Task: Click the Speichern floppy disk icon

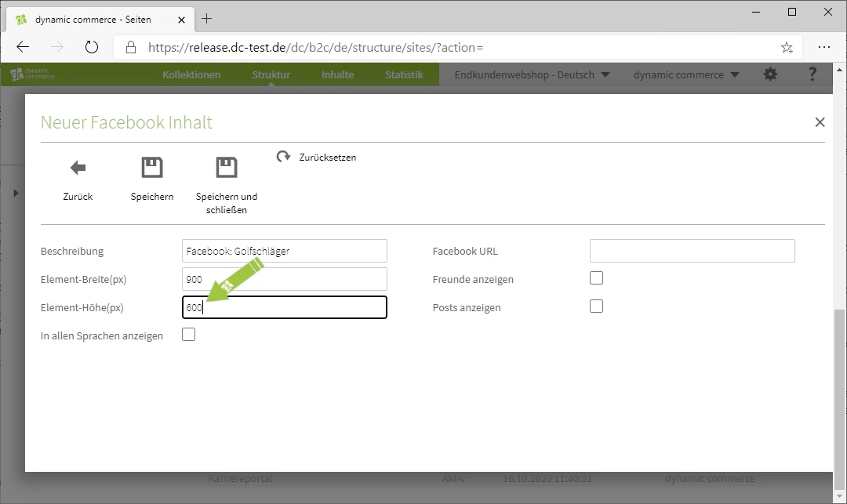Action: tap(152, 167)
